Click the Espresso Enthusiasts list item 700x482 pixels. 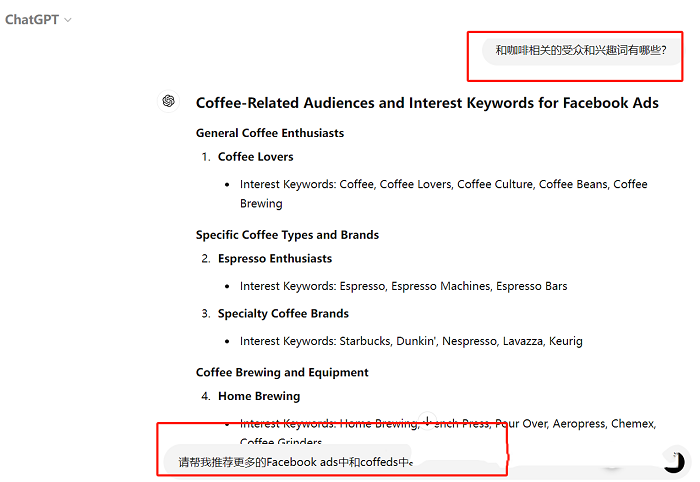coord(275,258)
